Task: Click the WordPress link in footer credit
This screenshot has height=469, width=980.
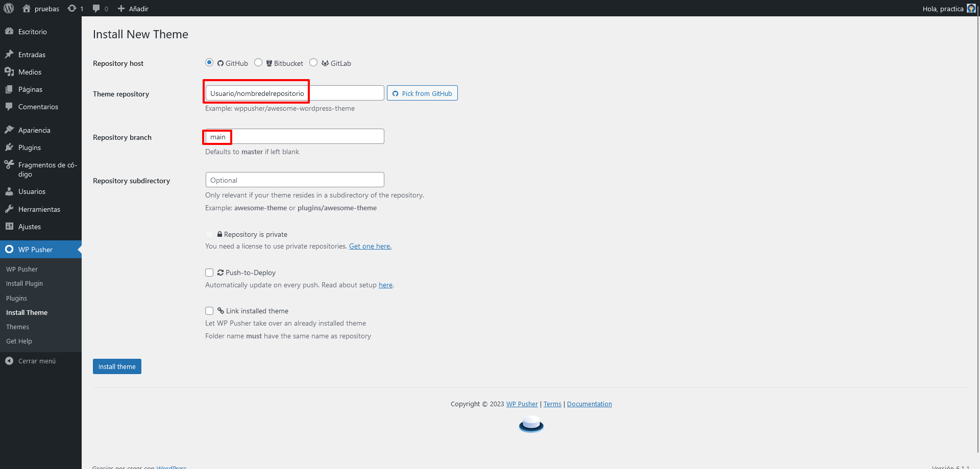Action: (171, 466)
